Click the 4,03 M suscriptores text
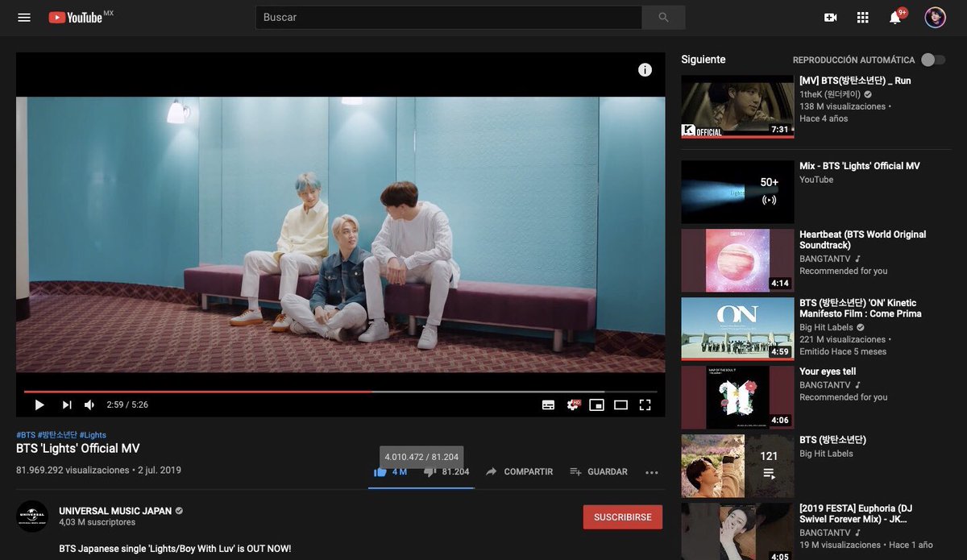 pos(98,522)
